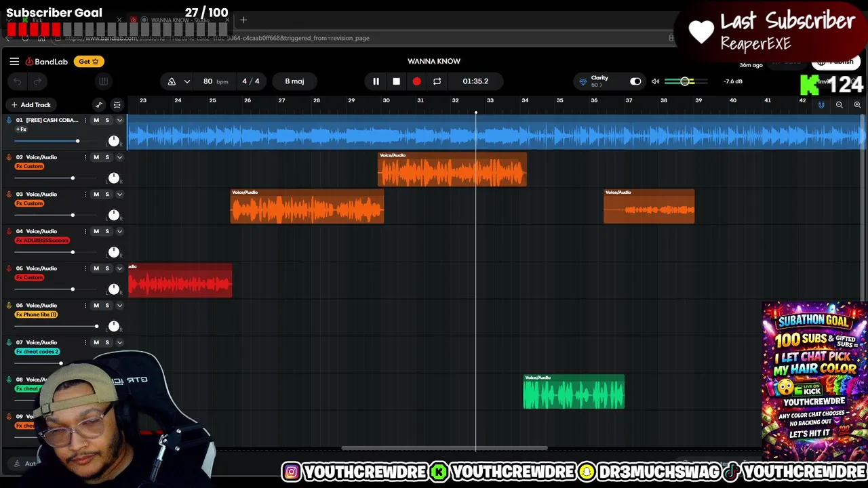Image resolution: width=868 pixels, height=488 pixels.
Task: Solo track 04 Voice/Audio
Action: (x=106, y=231)
